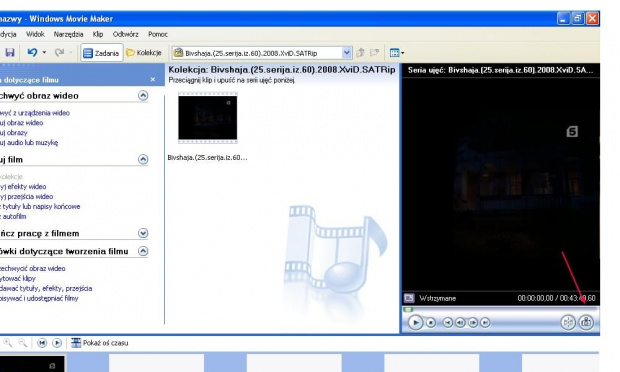The width and height of the screenshot is (620, 372).
Task: Collapse the capture video section chevron
Action: (143, 95)
